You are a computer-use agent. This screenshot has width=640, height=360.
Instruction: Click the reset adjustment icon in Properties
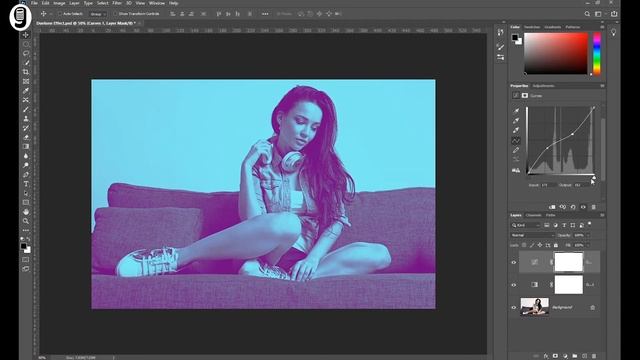pos(573,207)
